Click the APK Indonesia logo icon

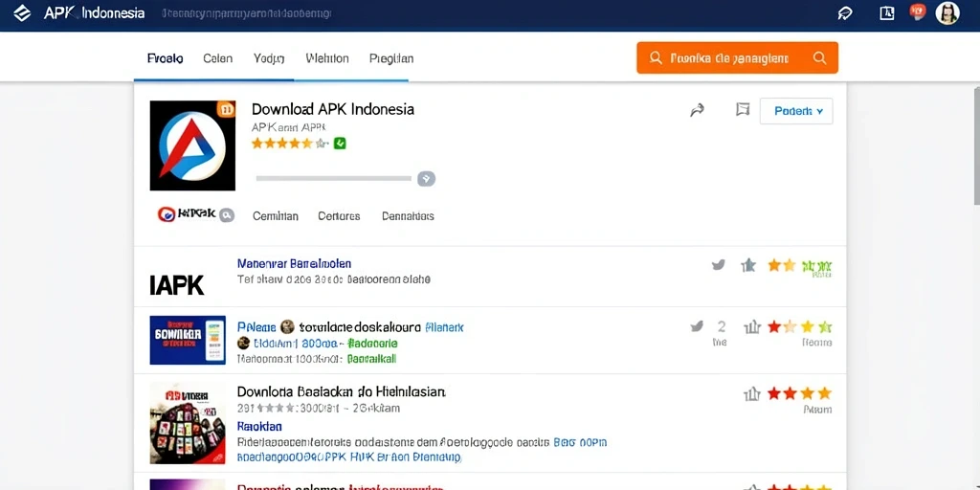click(x=23, y=13)
